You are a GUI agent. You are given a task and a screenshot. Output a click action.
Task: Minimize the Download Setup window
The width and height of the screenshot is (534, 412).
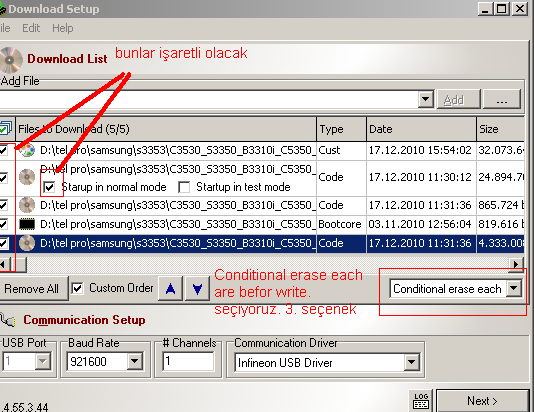(x=485, y=9)
